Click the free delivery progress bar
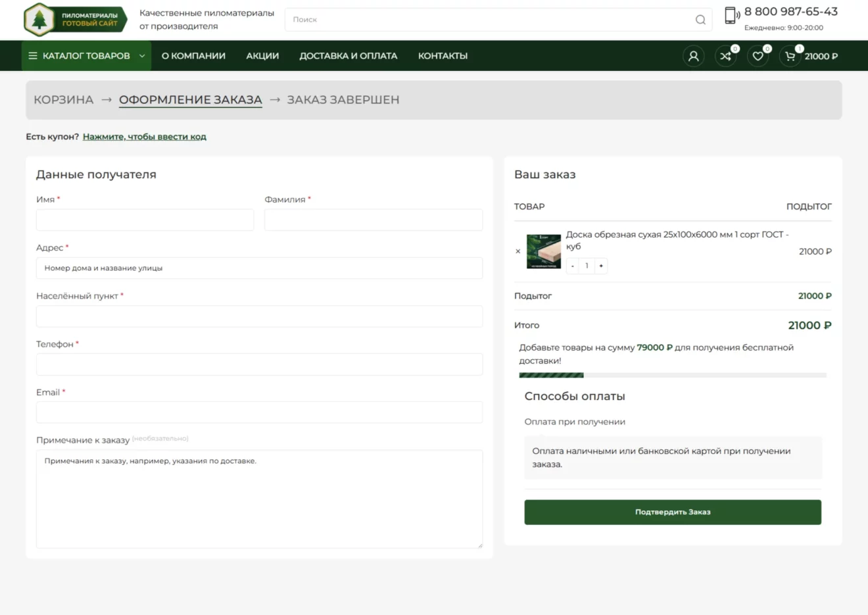The width and height of the screenshot is (868, 615). pyautogui.click(x=673, y=376)
